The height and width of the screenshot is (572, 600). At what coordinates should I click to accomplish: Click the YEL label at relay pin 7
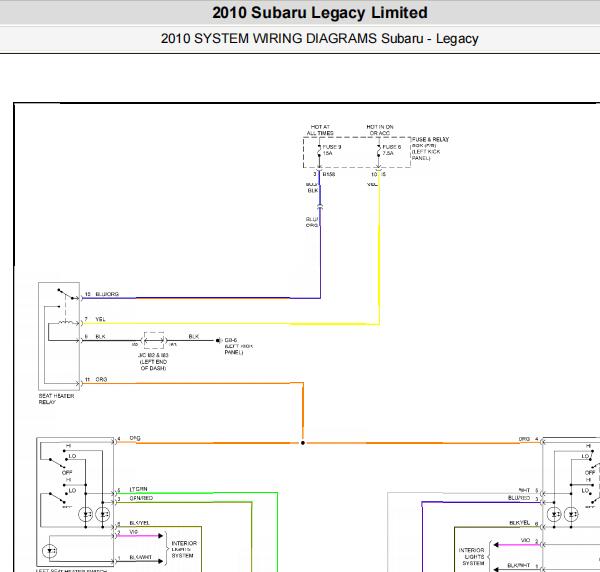(100, 319)
